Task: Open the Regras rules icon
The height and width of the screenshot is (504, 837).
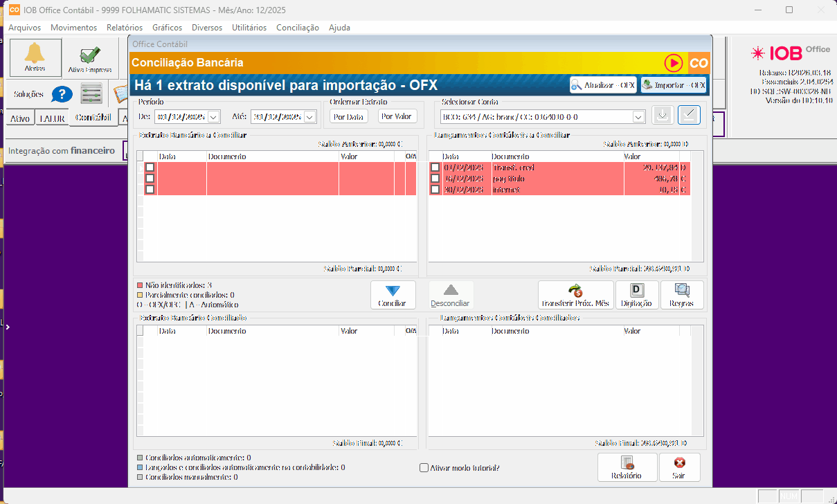Action: point(682,294)
